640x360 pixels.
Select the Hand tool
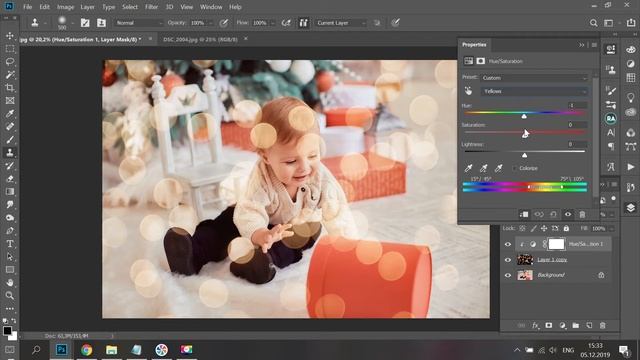(x=10, y=282)
